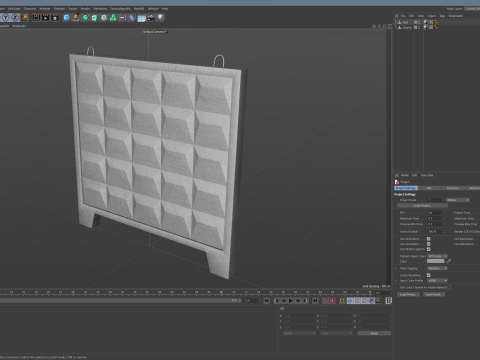Click the viewport move navigation icon
Viewport: 480px width, 360px height.
374,26
